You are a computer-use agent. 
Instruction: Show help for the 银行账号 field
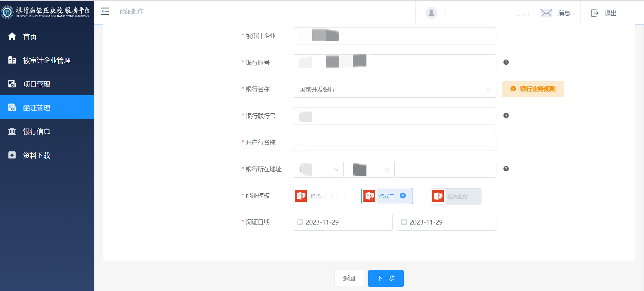click(x=506, y=62)
